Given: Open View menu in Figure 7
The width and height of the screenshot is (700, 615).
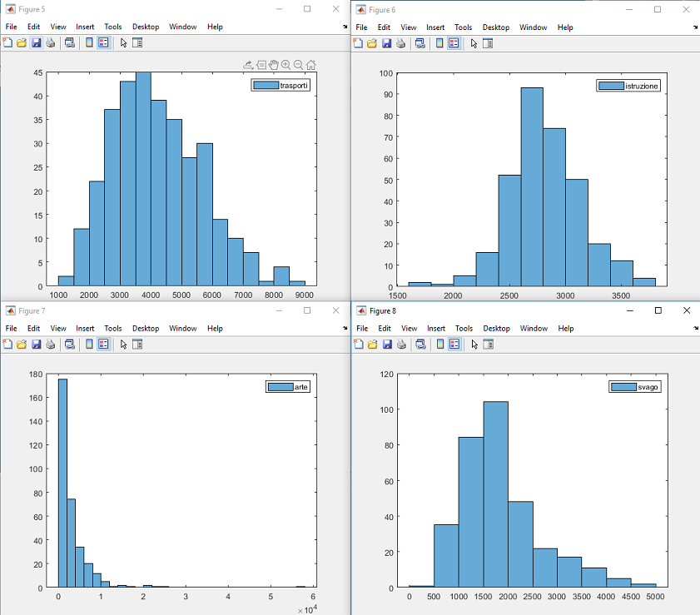Looking at the screenshot, I should [58, 329].
